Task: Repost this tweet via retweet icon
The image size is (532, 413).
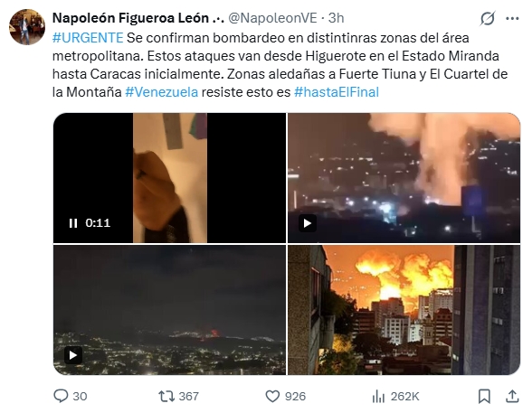Action: coord(166,396)
